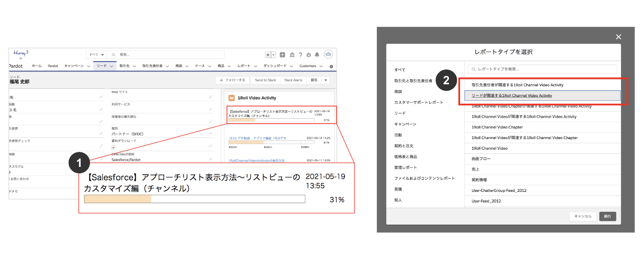
Task: Expand the リード navigation tab chevron
Action: (x=111, y=66)
